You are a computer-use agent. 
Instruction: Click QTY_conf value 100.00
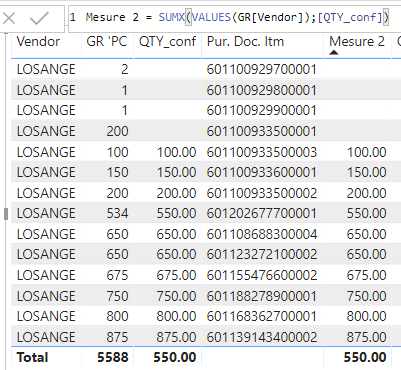[176, 152]
